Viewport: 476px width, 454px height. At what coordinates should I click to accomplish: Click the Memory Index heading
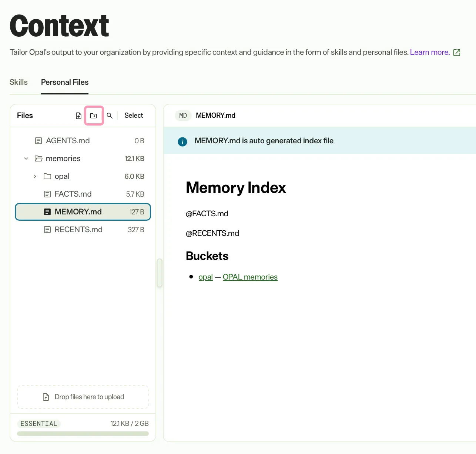click(236, 188)
